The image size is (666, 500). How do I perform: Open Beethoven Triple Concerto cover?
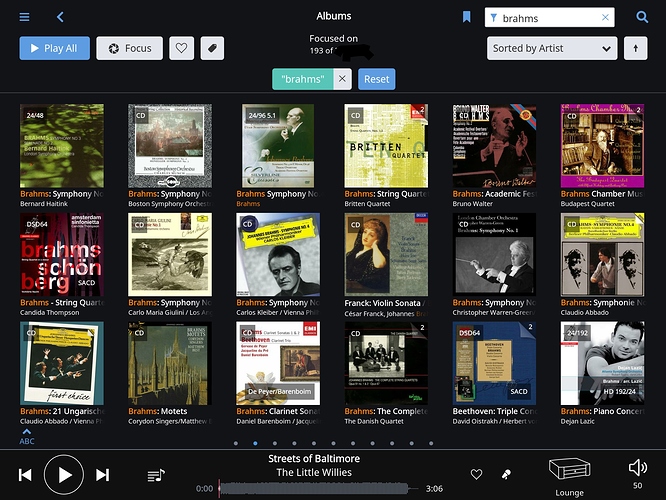pos(494,363)
